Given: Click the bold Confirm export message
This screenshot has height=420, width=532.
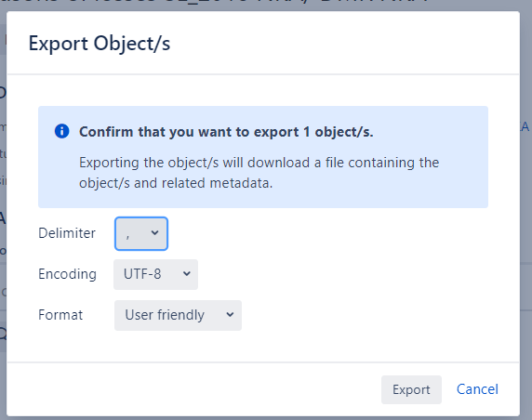Looking at the screenshot, I should pos(226,132).
